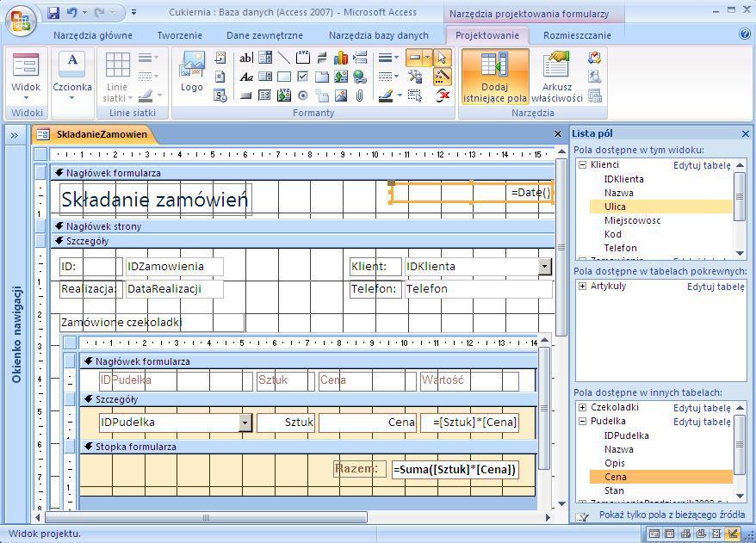This screenshot has width=756, height=543.
Task: Open the line thickness selector
Action: [x=388, y=59]
